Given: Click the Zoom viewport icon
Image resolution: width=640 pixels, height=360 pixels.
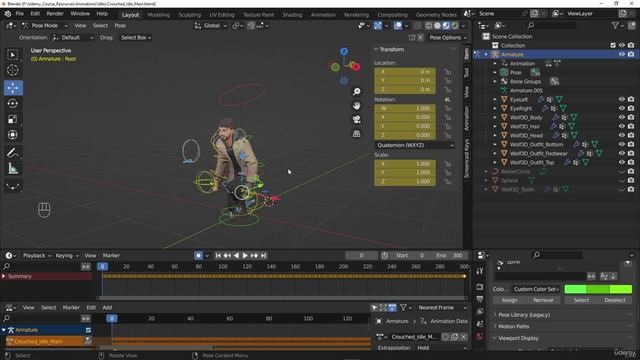Looking at the screenshot, I should [357, 91].
